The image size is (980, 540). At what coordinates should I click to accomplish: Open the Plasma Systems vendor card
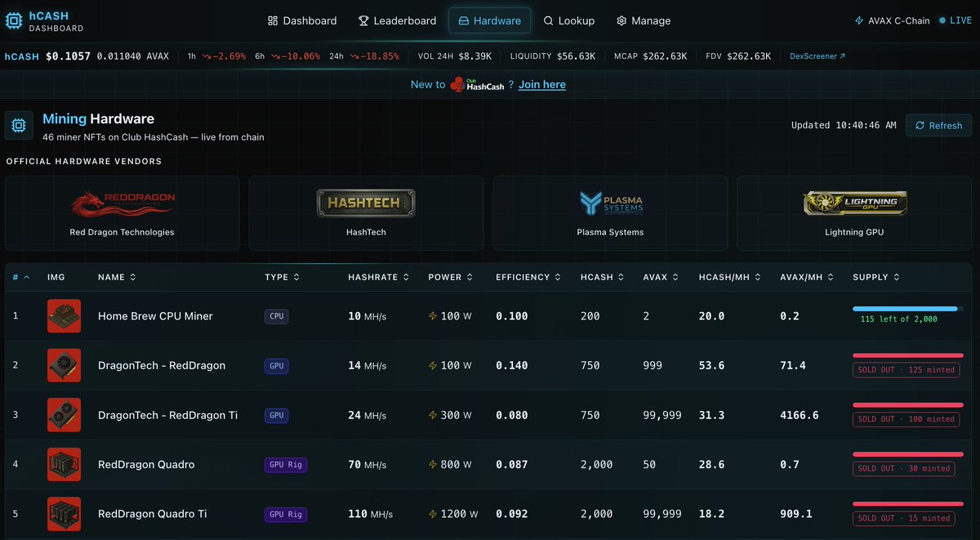(610, 213)
